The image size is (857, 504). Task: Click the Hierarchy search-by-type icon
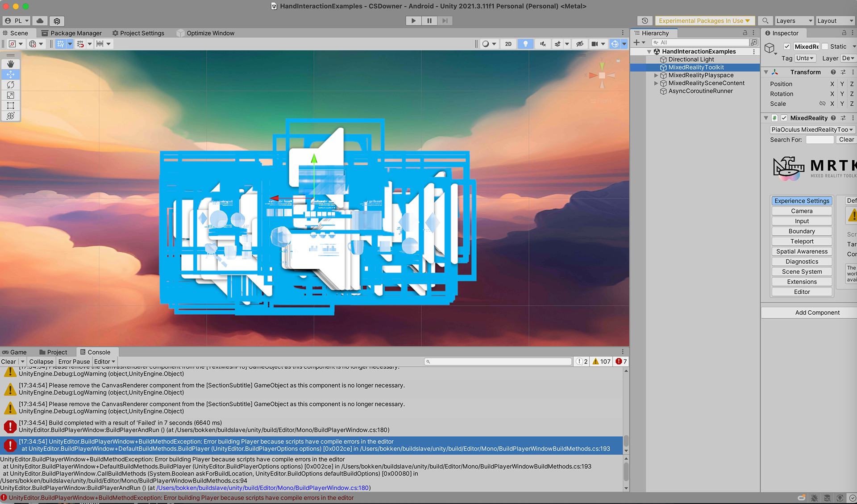754,42
